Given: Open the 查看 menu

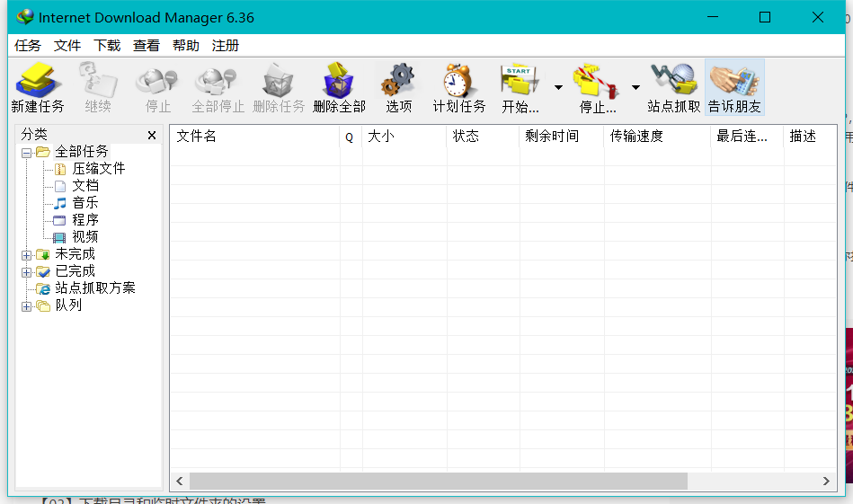Looking at the screenshot, I should tap(147, 46).
